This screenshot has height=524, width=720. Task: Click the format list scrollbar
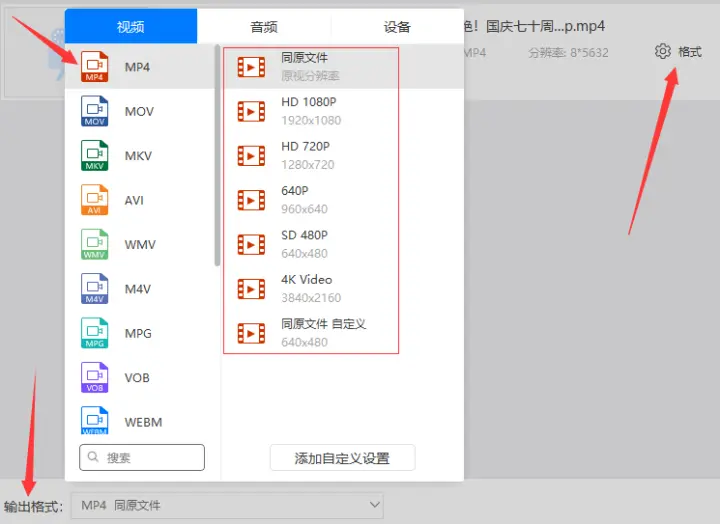pyautogui.click(x=217, y=155)
